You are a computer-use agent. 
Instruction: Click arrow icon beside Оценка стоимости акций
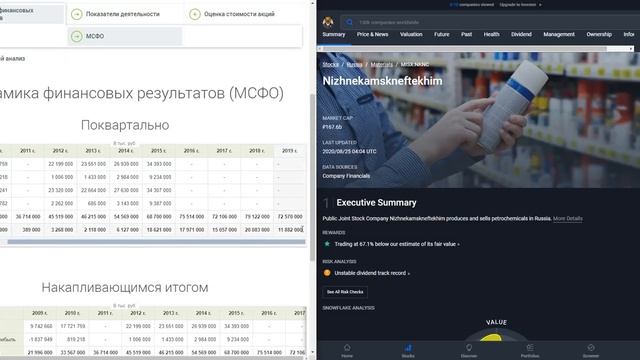[195, 14]
